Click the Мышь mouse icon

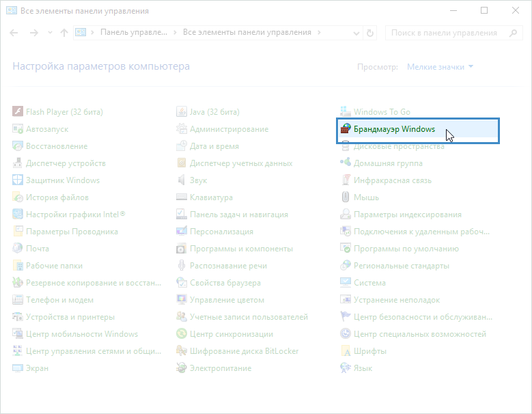tap(346, 197)
